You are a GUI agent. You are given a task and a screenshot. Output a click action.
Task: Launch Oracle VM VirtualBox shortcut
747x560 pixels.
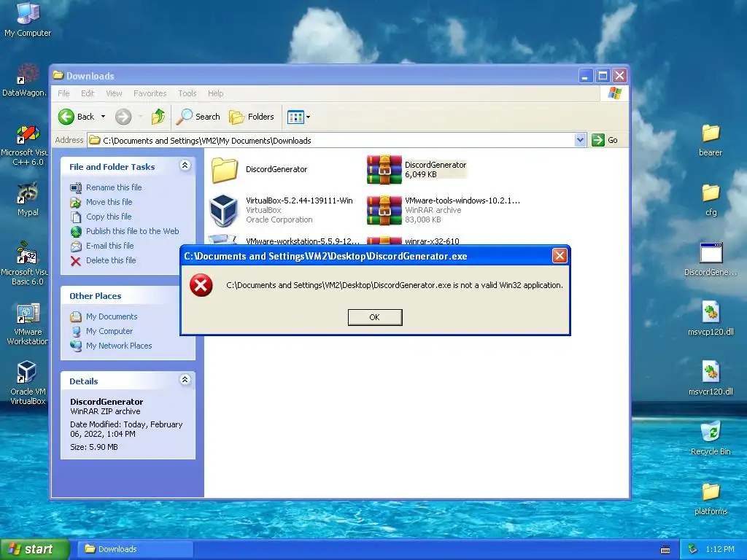28,384
